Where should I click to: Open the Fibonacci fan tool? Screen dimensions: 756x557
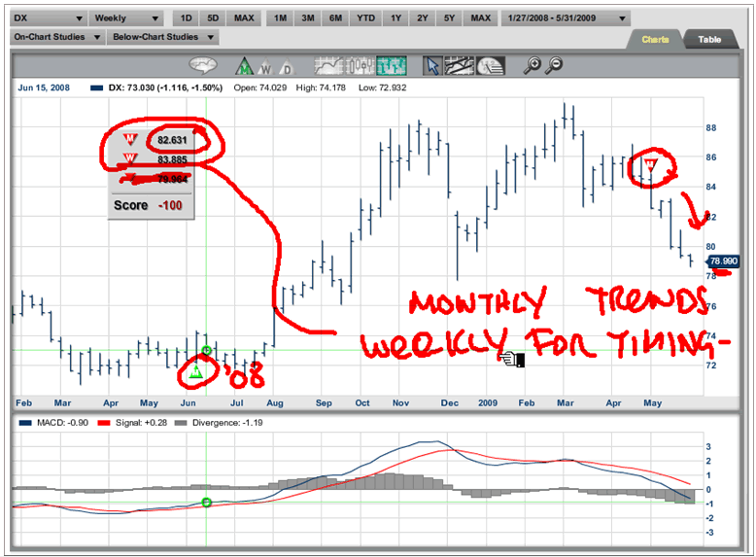click(x=492, y=66)
